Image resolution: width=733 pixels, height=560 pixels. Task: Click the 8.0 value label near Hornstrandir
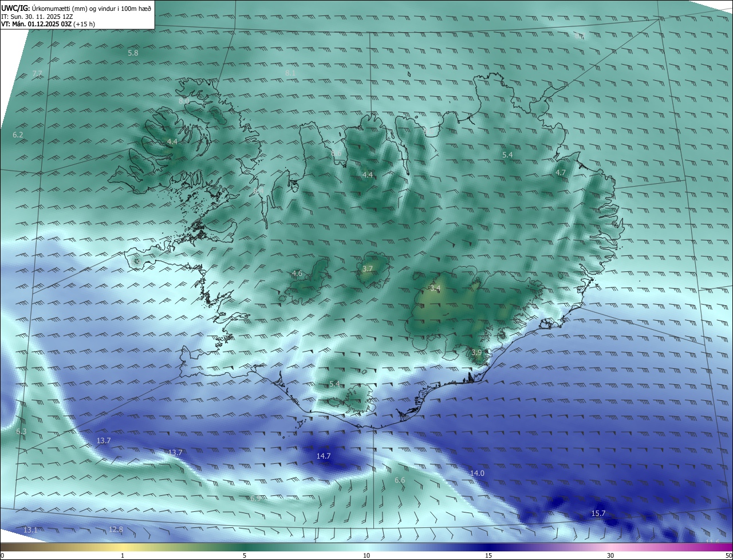point(184,100)
